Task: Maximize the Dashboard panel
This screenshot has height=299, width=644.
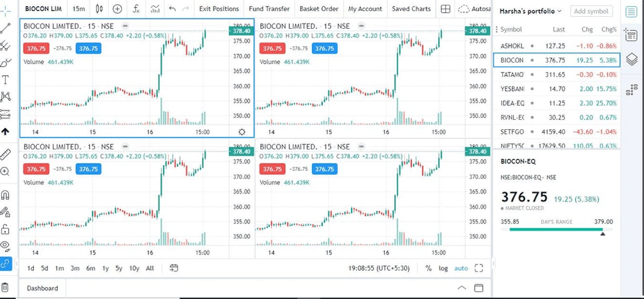Action: (x=479, y=288)
